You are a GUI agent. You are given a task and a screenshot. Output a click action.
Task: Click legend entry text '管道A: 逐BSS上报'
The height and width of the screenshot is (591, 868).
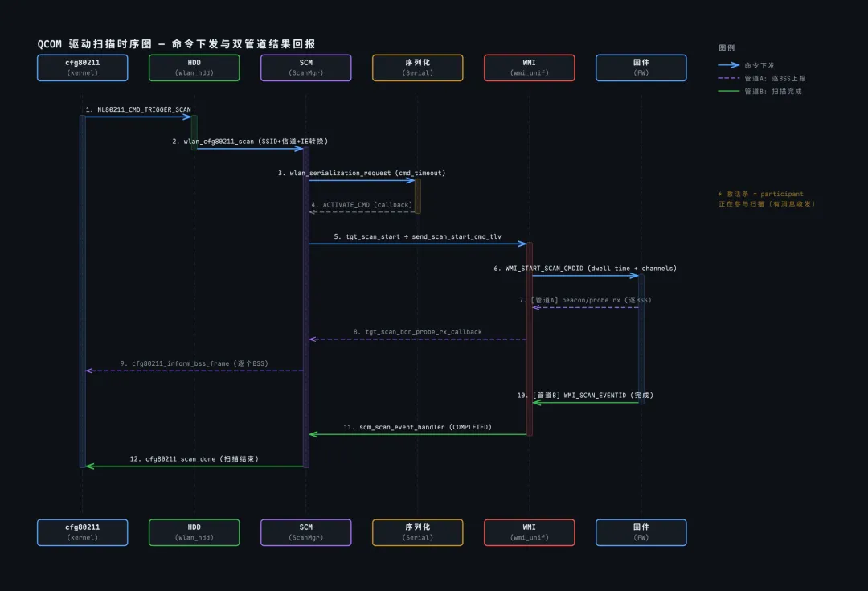tap(775, 79)
